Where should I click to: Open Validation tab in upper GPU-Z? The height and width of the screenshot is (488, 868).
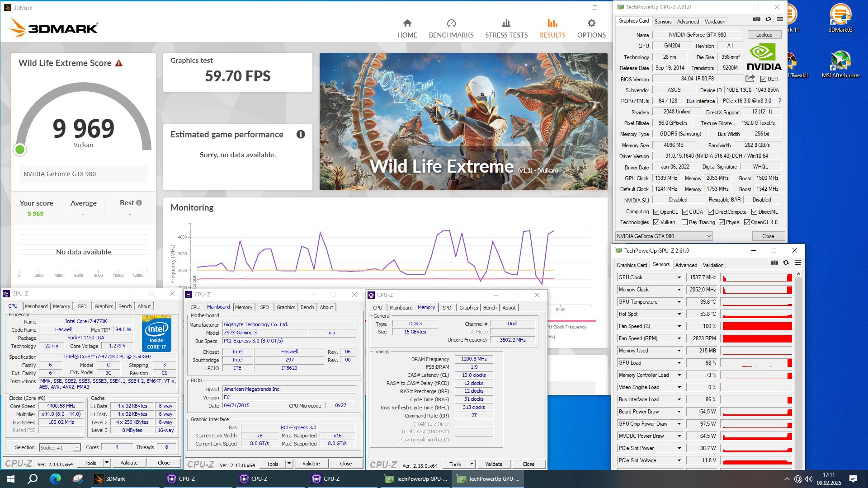[715, 22]
